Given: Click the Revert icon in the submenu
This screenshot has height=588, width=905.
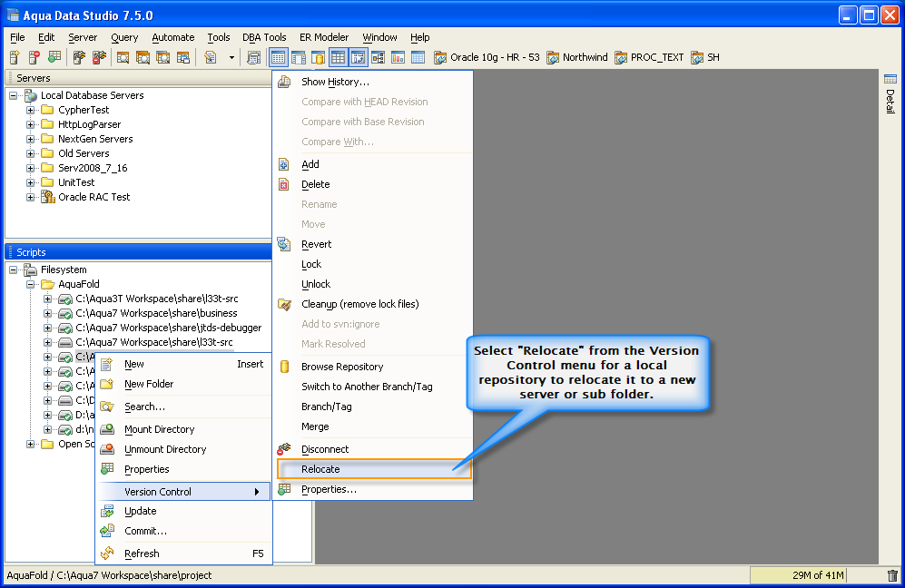Looking at the screenshot, I should 284,244.
